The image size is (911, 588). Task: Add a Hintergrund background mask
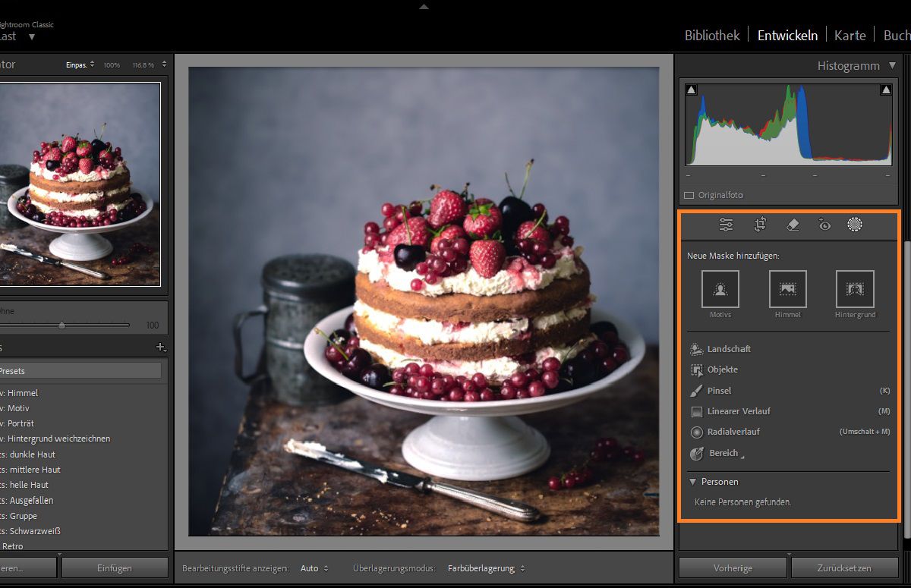[x=855, y=289]
